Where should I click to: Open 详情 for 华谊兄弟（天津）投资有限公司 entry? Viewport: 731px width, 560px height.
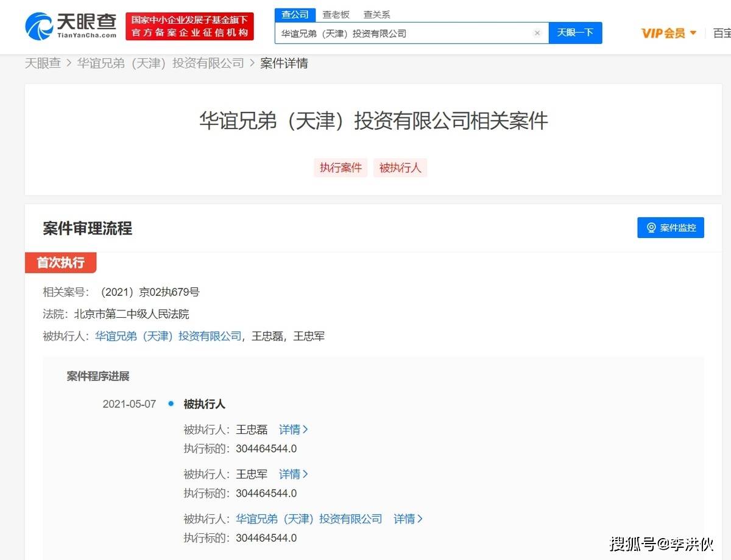tap(408, 519)
